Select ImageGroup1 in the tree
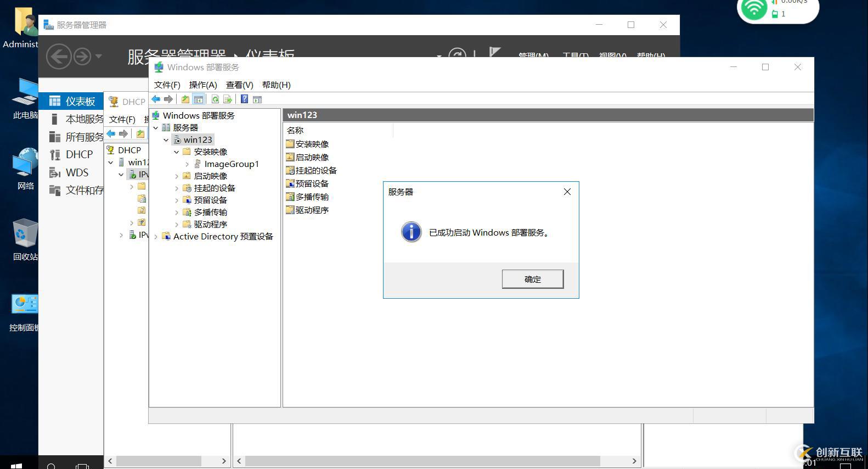868x469 pixels. (232, 164)
